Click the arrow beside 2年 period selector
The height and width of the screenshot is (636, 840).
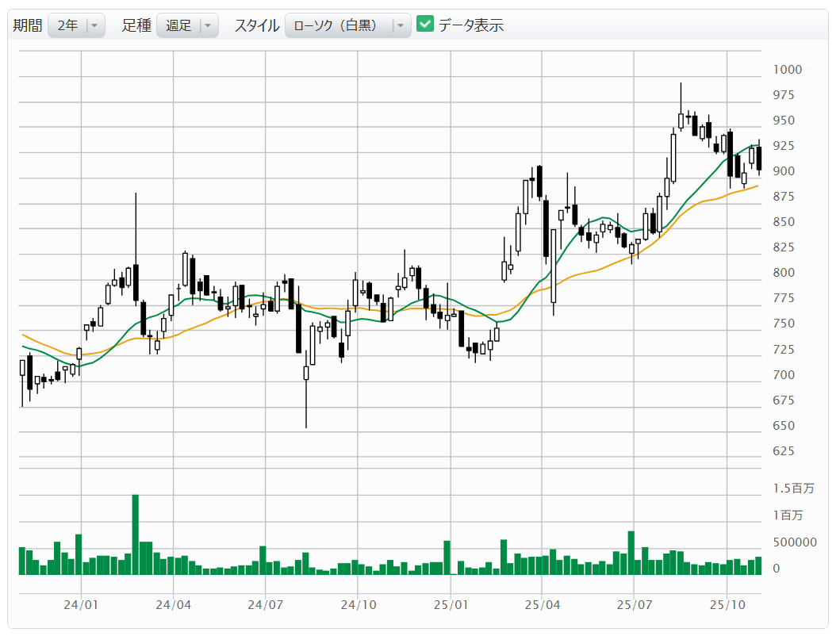95,25
